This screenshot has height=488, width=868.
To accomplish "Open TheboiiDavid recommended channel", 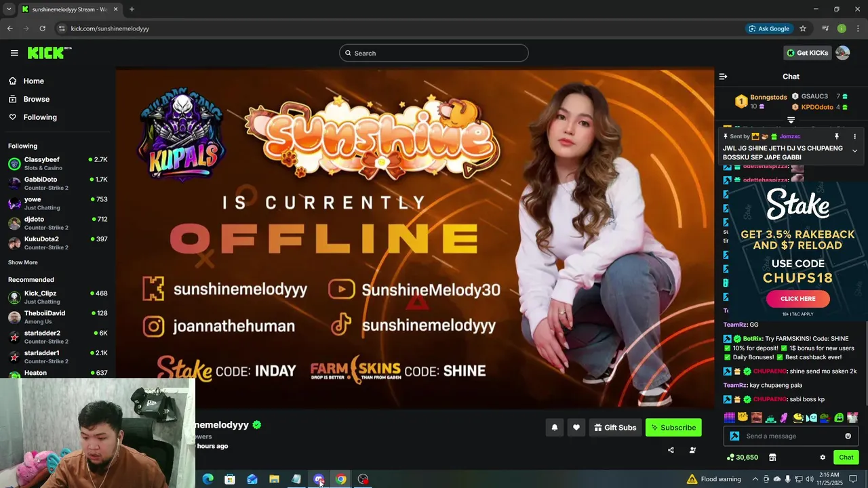I will pyautogui.click(x=58, y=317).
